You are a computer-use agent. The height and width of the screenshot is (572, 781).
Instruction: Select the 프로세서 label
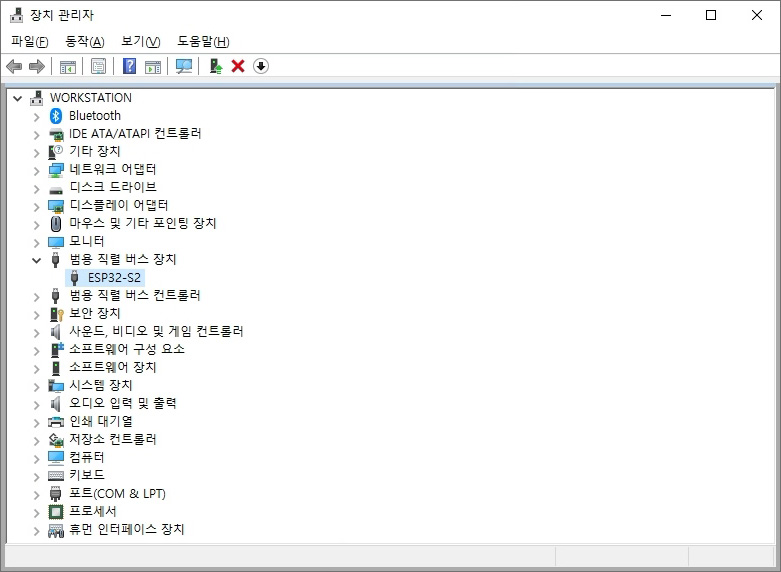[93, 511]
